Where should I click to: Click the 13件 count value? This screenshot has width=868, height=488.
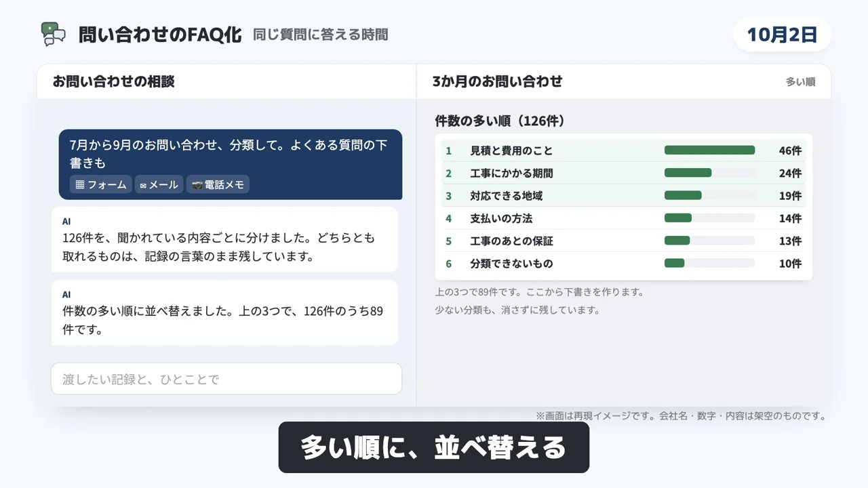[x=790, y=241]
